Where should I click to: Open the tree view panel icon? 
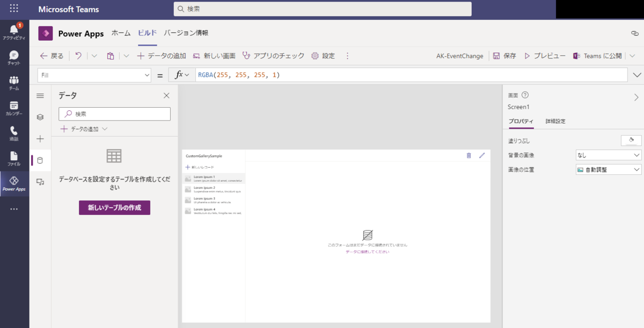point(40,117)
